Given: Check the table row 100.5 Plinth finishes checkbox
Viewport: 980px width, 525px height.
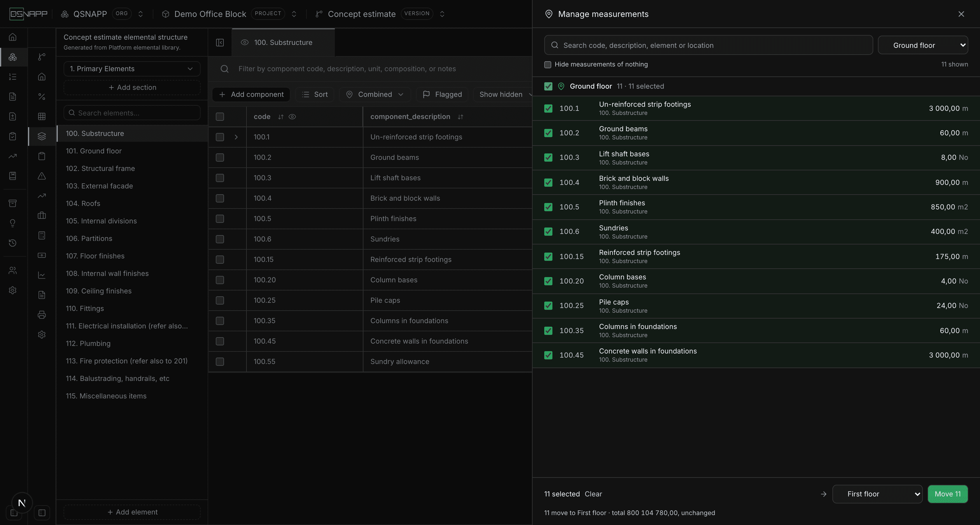Looking at the screenshot, I should click(x=220, y=219).
